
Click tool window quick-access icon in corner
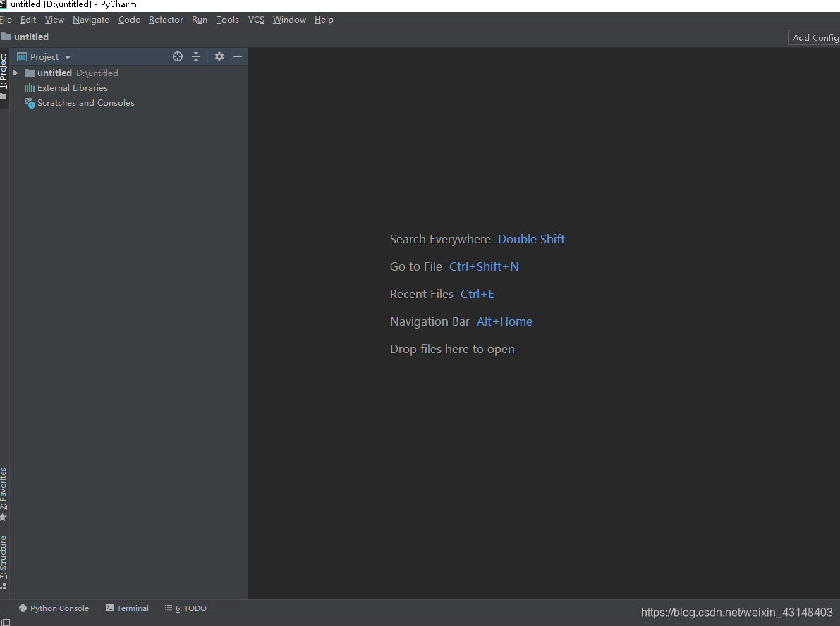(6, 622)
